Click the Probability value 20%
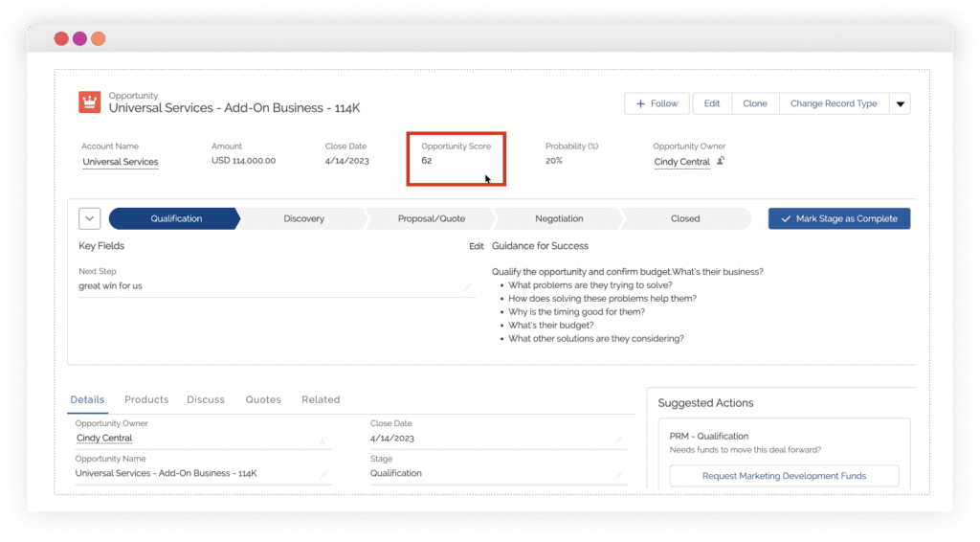The image size is (980, 542). 554,161
